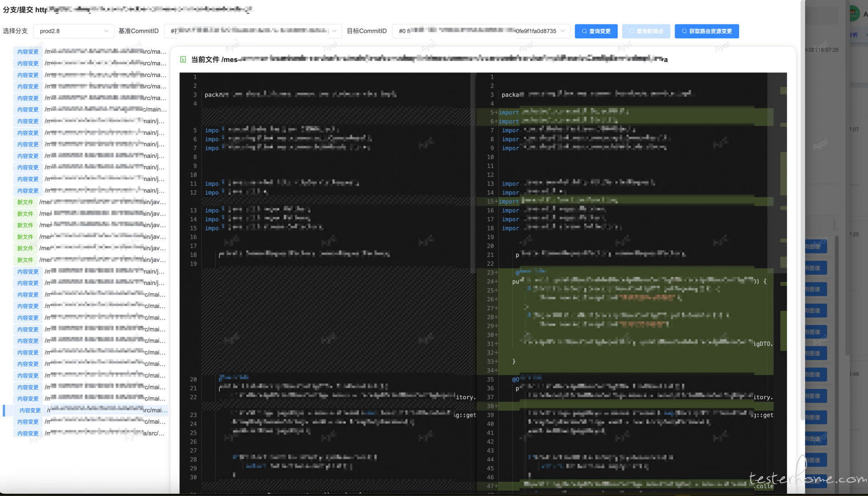The height and width of the screenshot is (496, 868).
Task: Click the 获取路由资源变更 button
Action: point(707,31)
